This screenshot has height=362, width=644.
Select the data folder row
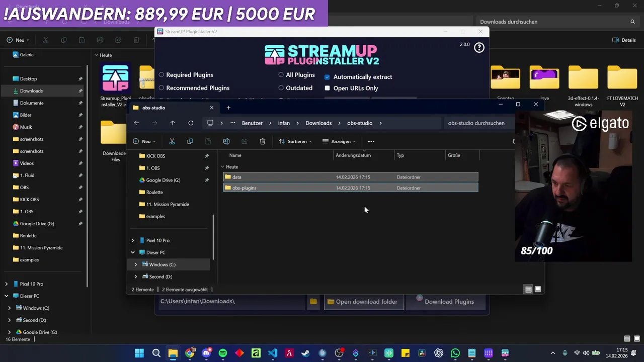(351, 177)
